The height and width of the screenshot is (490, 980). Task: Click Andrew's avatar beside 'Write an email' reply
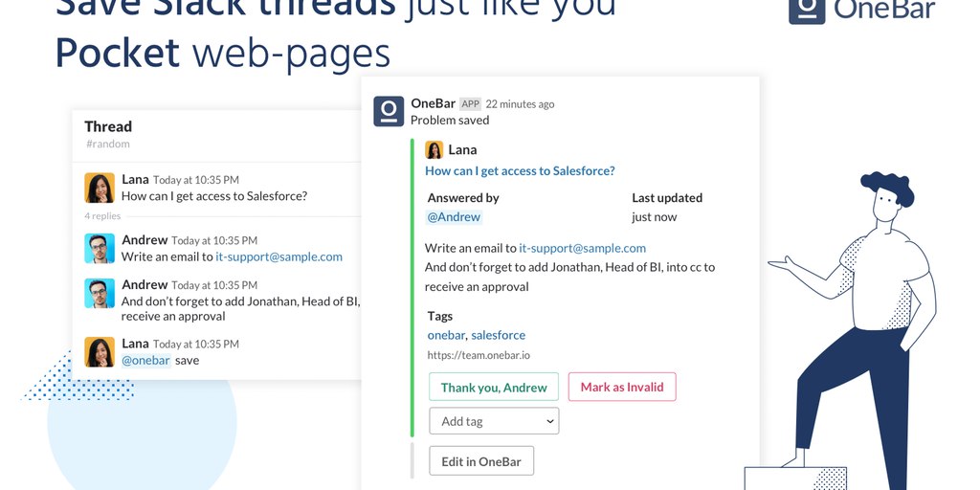coord(100,248)
